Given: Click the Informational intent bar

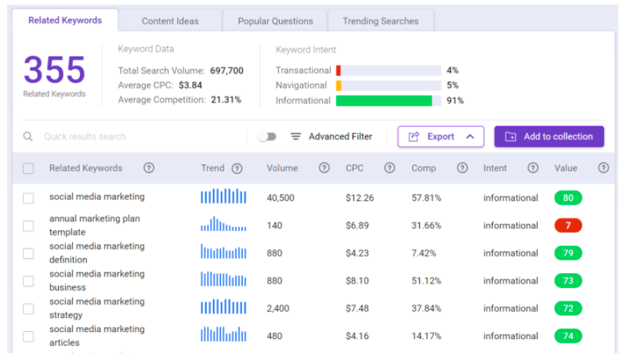Looking at the screenshot, I should (x=388, y=101).
